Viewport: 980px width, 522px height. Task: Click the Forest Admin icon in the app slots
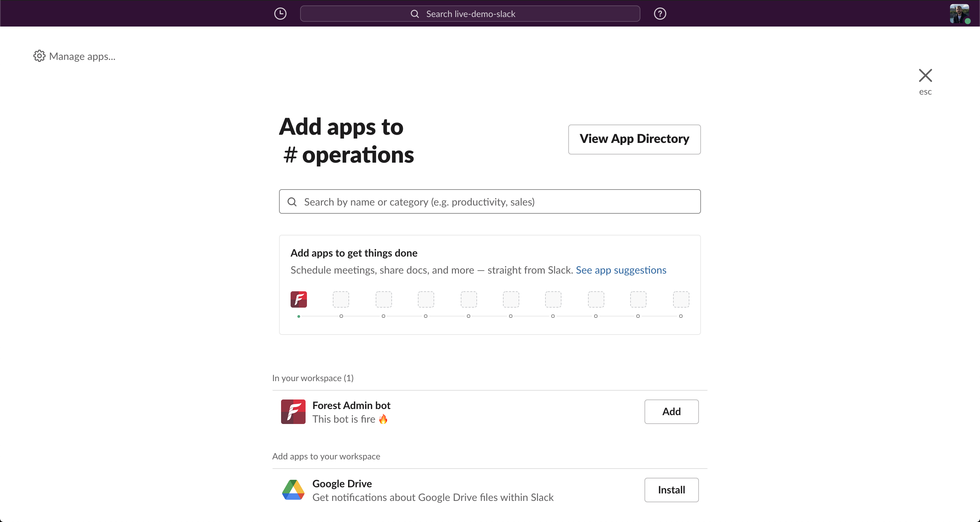tap(299, 299)
